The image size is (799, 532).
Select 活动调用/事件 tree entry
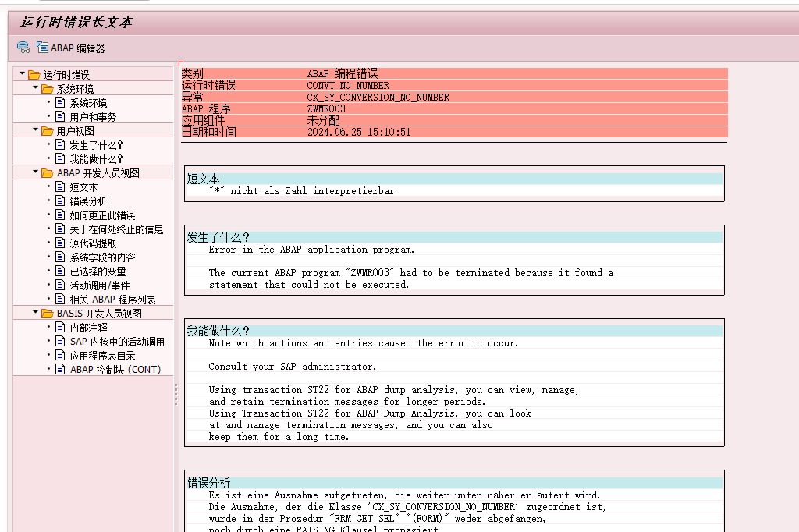pyautogui.click(x=100, y=286)
